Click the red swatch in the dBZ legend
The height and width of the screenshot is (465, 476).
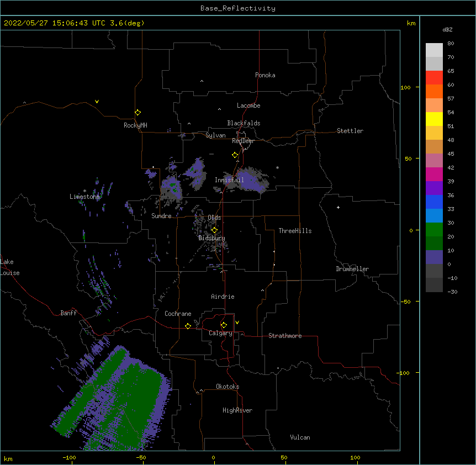[434, 78]
